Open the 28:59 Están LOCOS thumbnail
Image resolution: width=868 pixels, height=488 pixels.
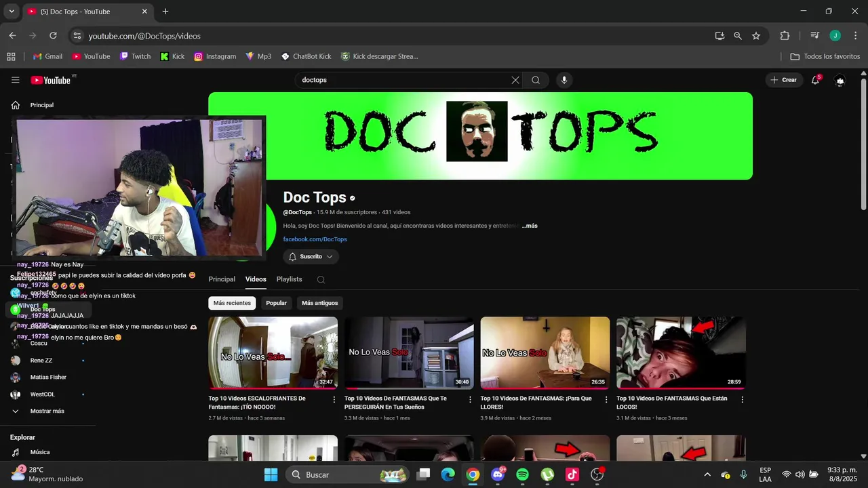tap(681, 352)
